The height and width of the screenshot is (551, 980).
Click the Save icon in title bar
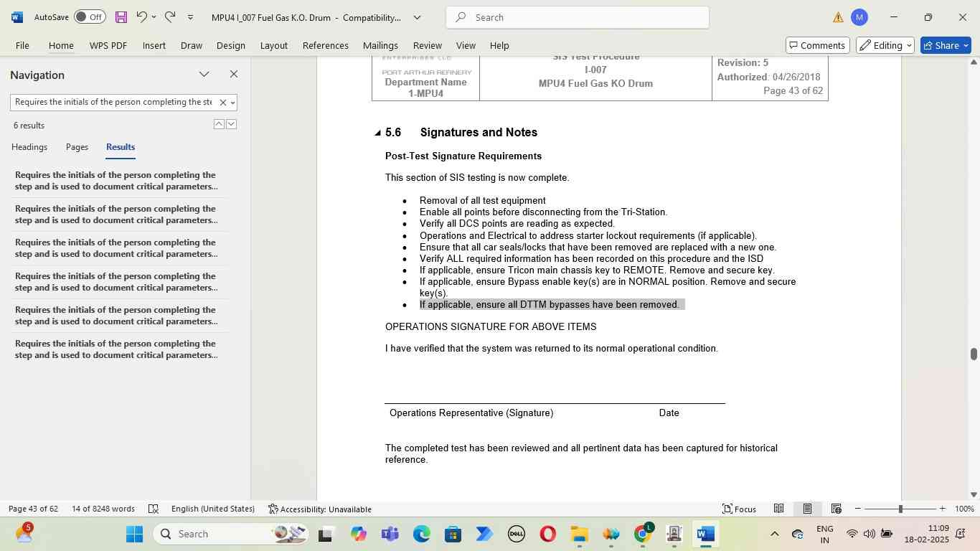coord(121,17)
